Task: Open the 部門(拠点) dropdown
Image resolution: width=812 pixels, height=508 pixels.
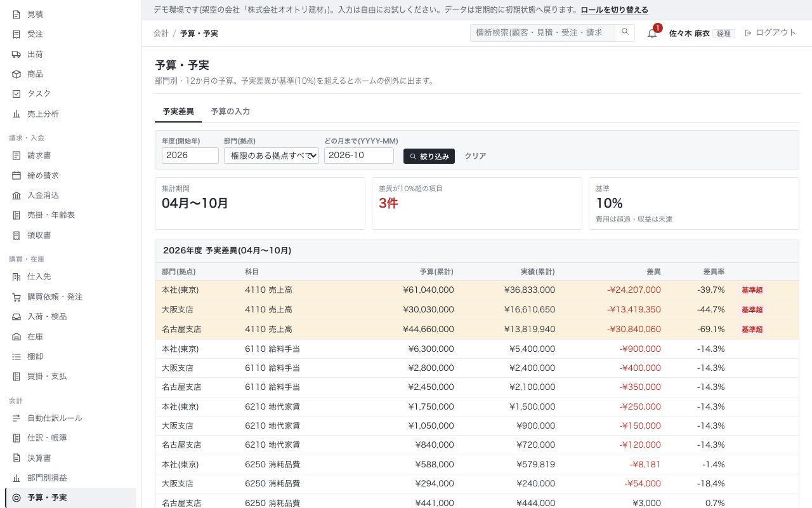Action: (x=272, y=156)
